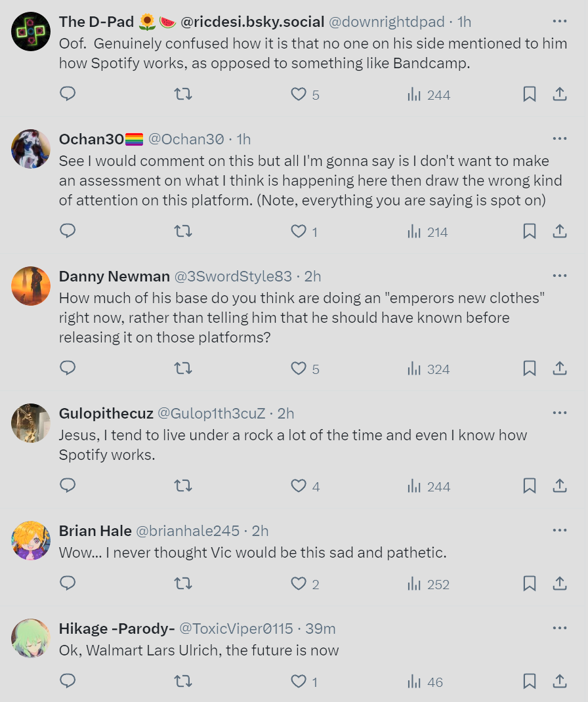588x702 pixels.
Task: Expand the options menu on Hikage's tweet
Action: click(560, 628)
